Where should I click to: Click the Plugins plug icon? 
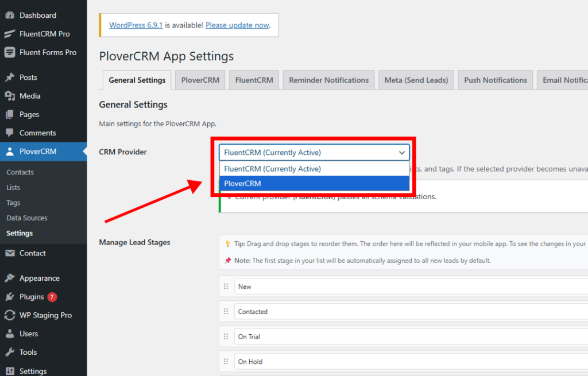[x=10, y=297]
